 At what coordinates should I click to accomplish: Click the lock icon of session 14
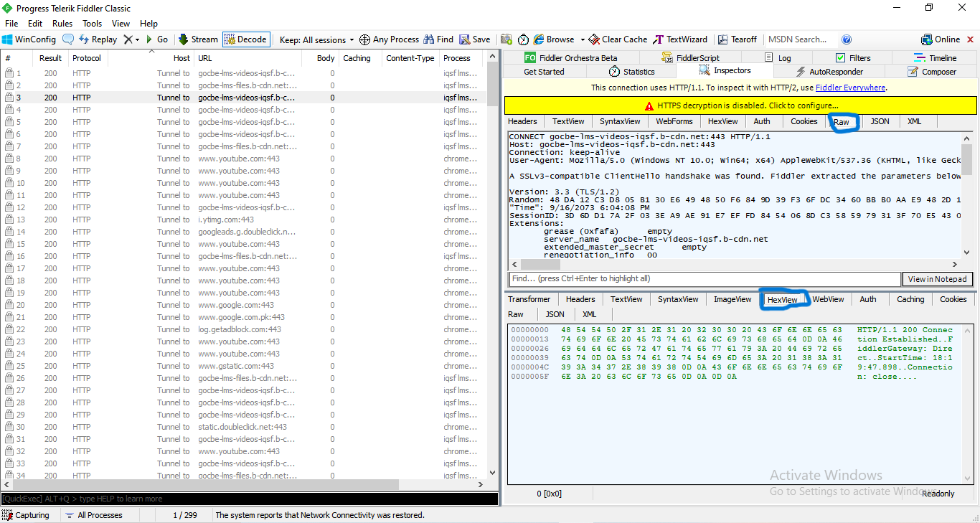tap(9, 232)
